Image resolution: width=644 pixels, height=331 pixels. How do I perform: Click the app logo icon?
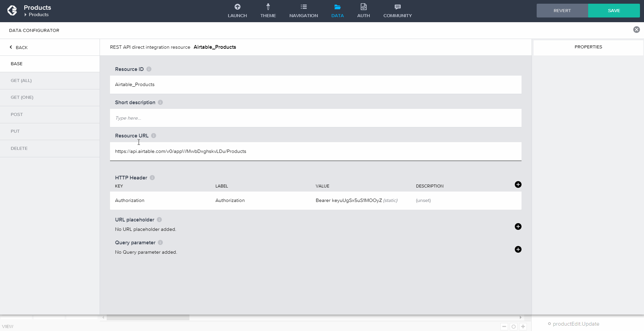[12, 11]
